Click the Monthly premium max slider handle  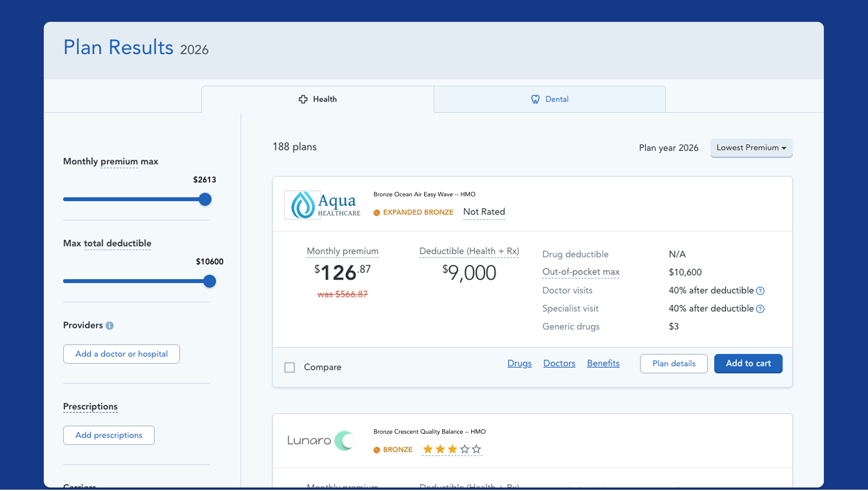click(205, 199)
